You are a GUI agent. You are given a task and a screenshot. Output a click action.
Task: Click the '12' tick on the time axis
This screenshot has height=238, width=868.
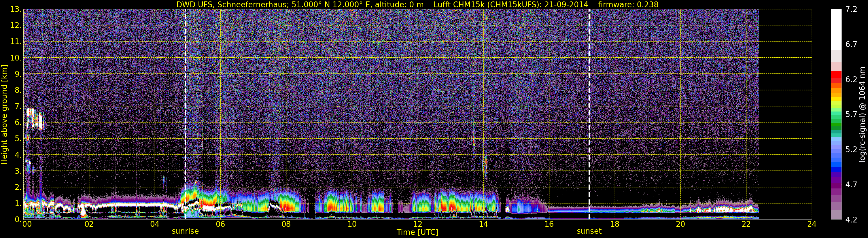[417, 224]
